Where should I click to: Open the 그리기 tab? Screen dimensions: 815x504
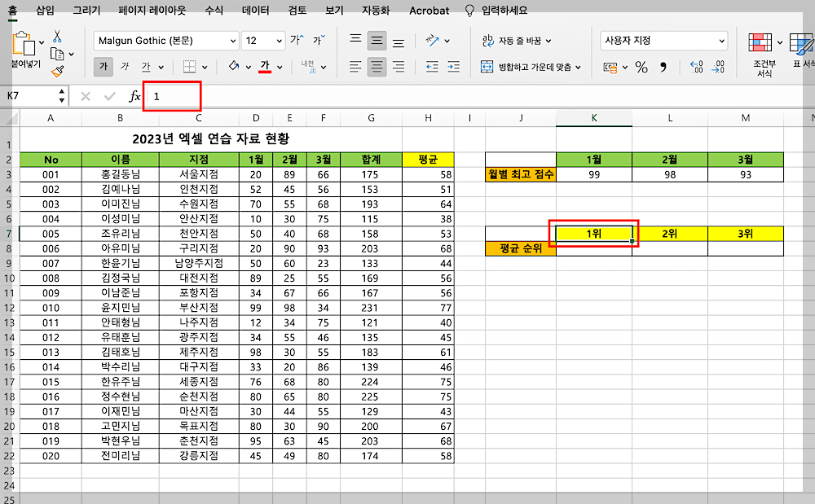[87, 10]
